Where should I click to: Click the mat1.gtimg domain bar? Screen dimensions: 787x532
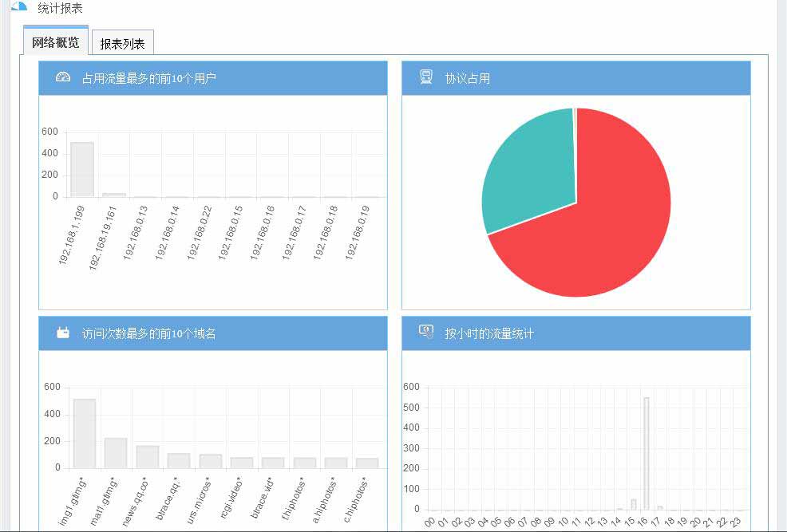click(116, 452)
